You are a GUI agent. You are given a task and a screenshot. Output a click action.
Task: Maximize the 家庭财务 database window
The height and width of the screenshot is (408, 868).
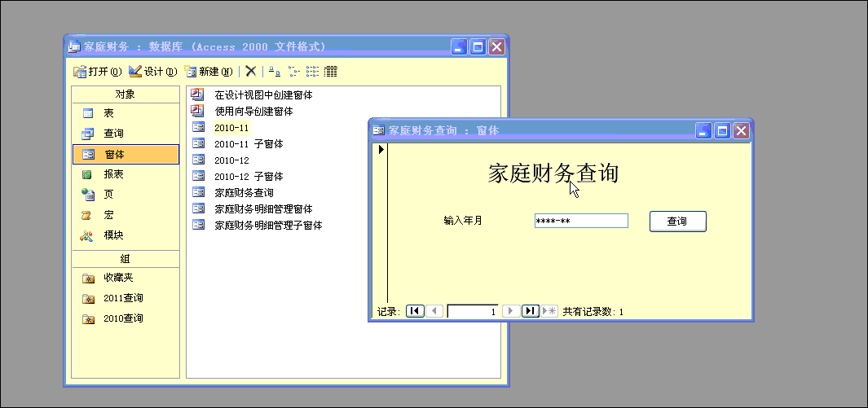pos(478,47)
